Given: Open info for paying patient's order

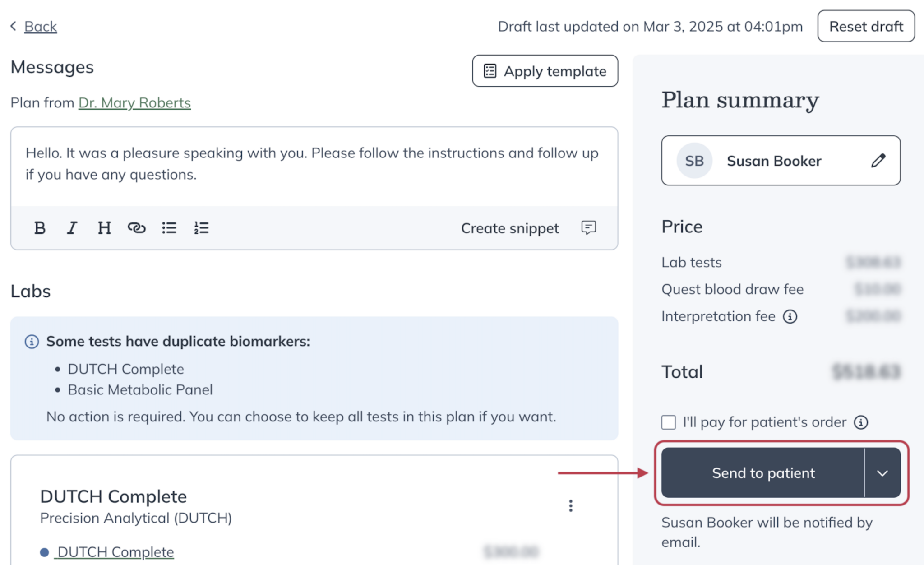Looking at the screenshot, I should [861, 422].
